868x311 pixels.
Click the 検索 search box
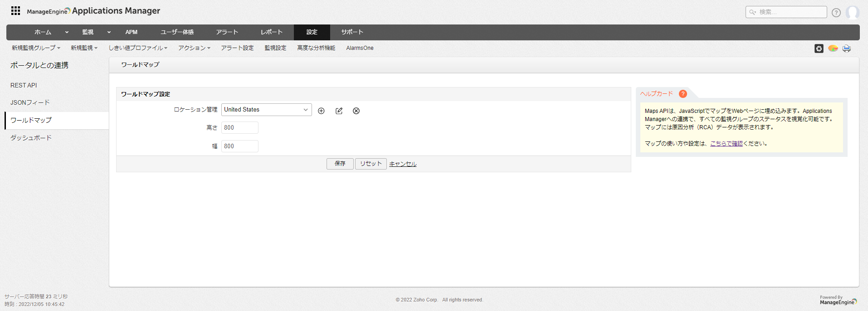click(786, 12)
